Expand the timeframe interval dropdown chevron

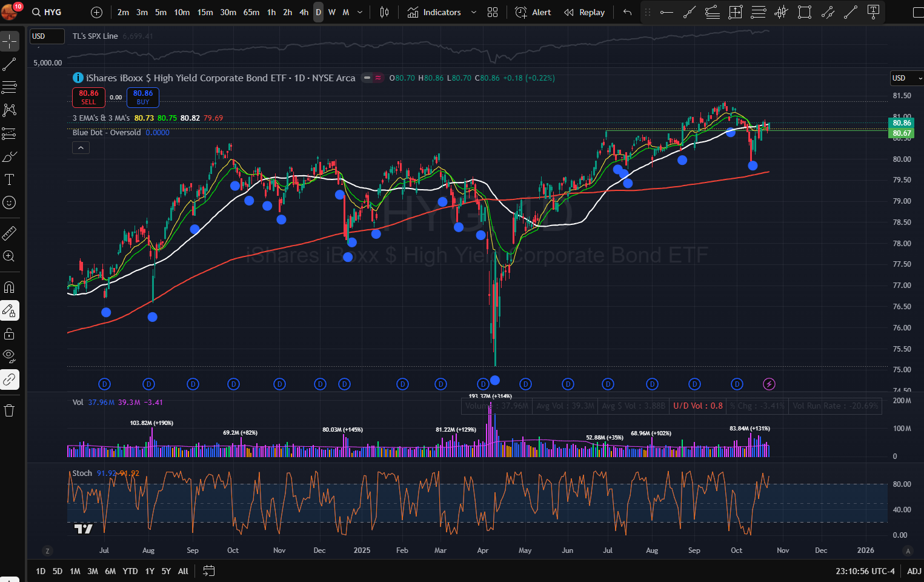pos(360,12)
